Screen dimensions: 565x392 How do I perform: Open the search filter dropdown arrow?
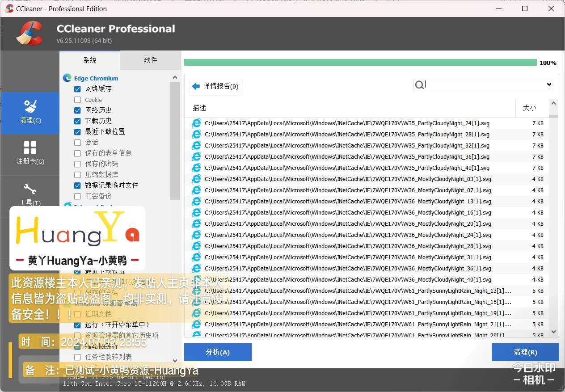549,85
